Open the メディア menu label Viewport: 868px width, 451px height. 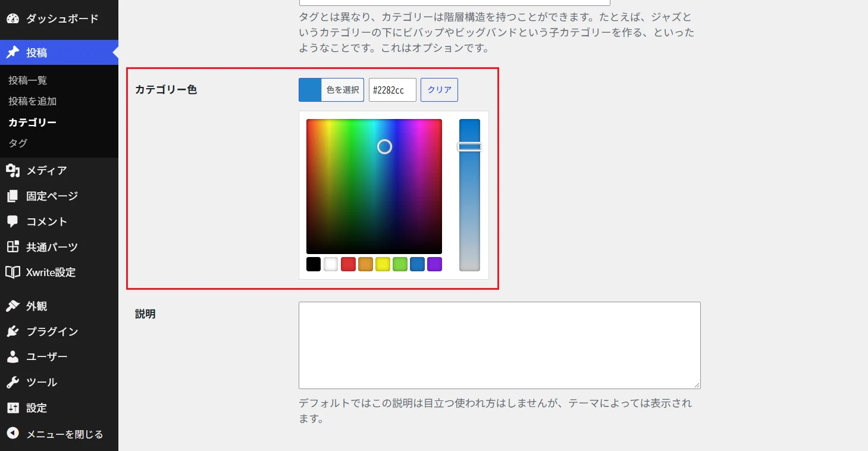point(46,171)
